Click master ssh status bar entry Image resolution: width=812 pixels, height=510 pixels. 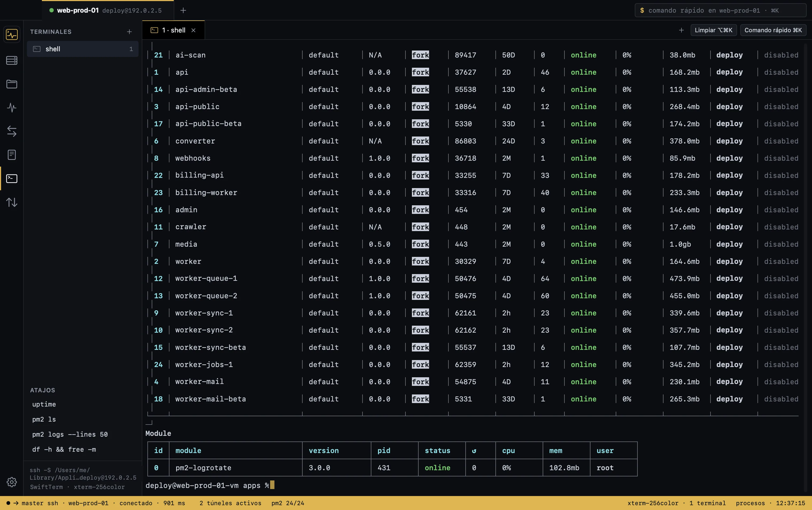(x=40, y=503)
